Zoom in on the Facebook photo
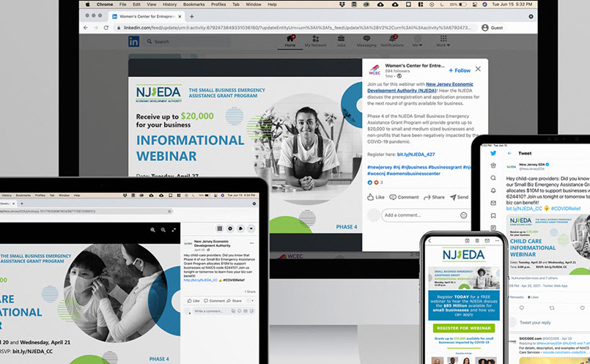This screenshot has width=590, height=364. [x=152, y=230]
